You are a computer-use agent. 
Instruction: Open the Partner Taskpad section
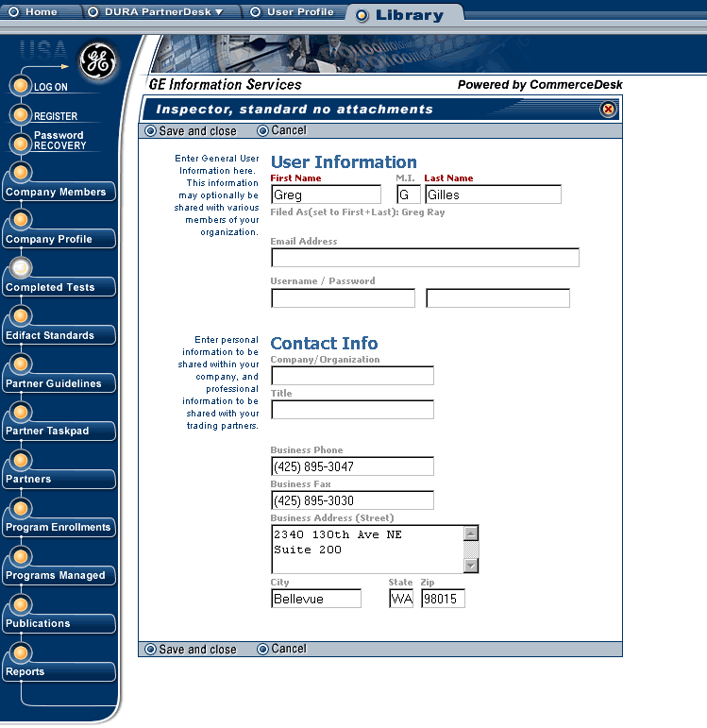pos(47,431)
